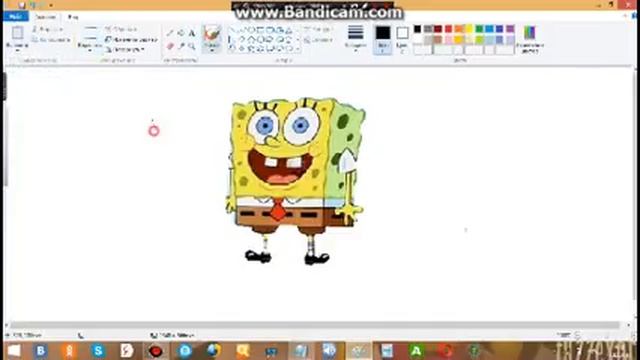Select the Fill with color bucket tool
640x360 pixels.
tap(181, 33)
